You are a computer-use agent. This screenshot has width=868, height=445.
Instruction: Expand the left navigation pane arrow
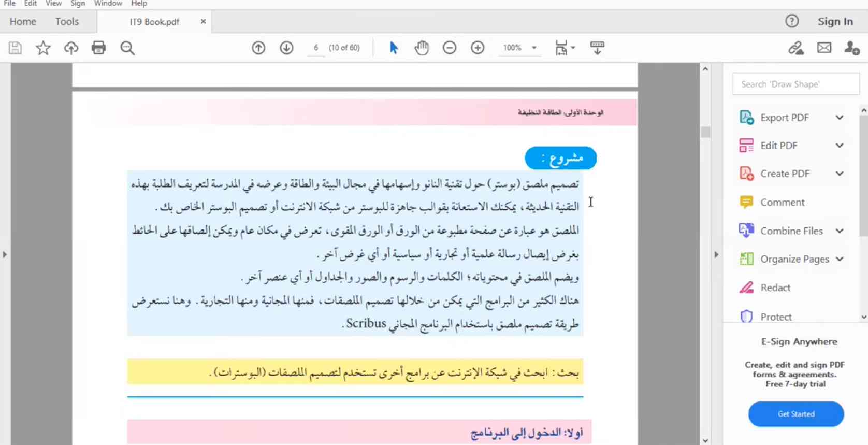tap(5, 254)
